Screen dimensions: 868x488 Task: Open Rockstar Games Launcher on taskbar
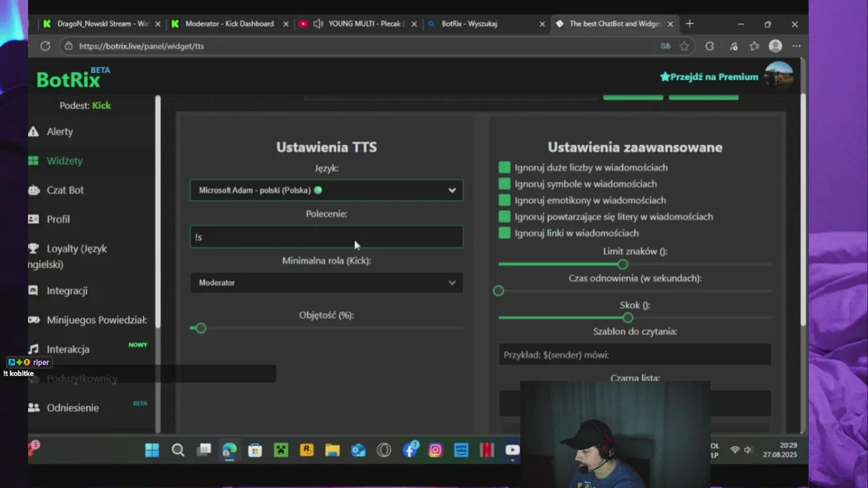(x=307, y=450)
